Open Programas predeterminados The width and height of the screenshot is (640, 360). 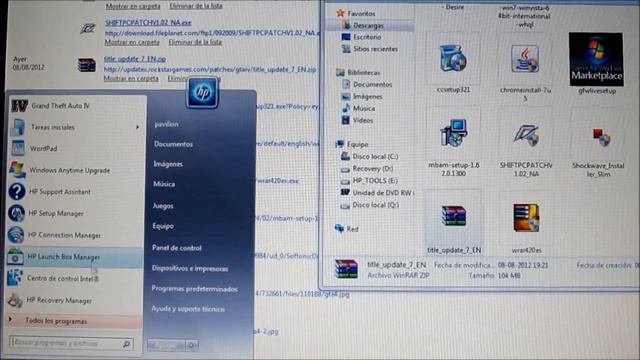(194, 289)
